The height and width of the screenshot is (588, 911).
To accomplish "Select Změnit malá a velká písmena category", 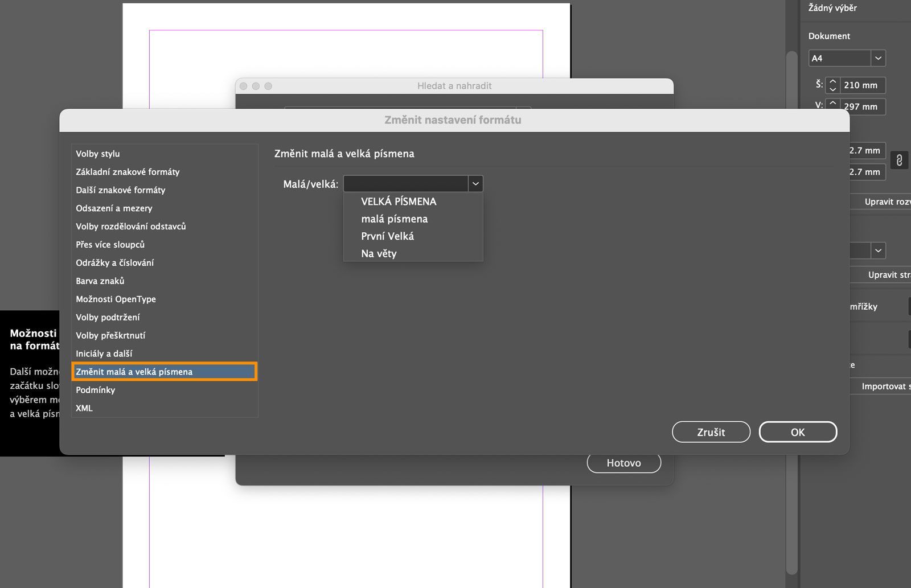I will click(x=165, y=372).
